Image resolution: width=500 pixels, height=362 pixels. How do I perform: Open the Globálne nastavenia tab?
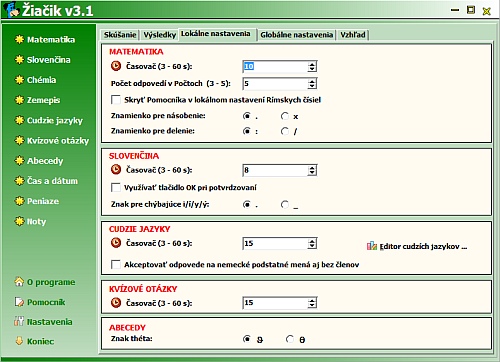pos(297,35)
